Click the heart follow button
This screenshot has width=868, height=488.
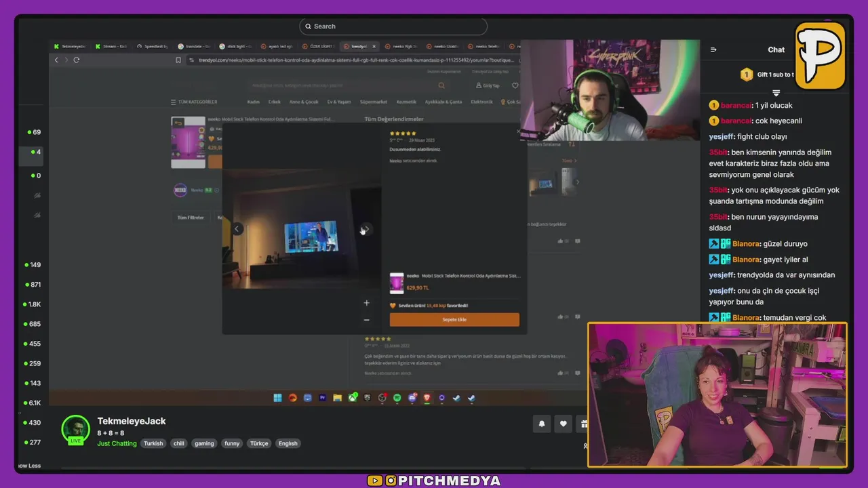(564, 424)
